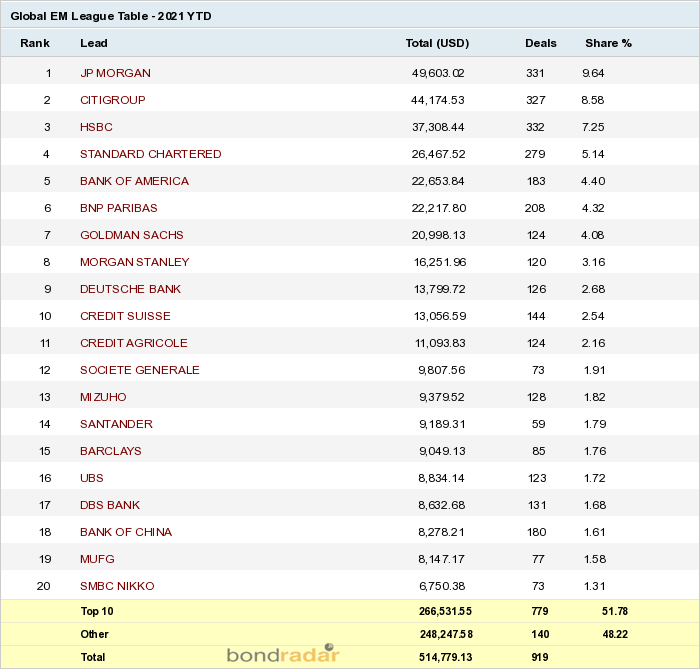Click the CREDIT AGRICOLE link

click(133, 343)
